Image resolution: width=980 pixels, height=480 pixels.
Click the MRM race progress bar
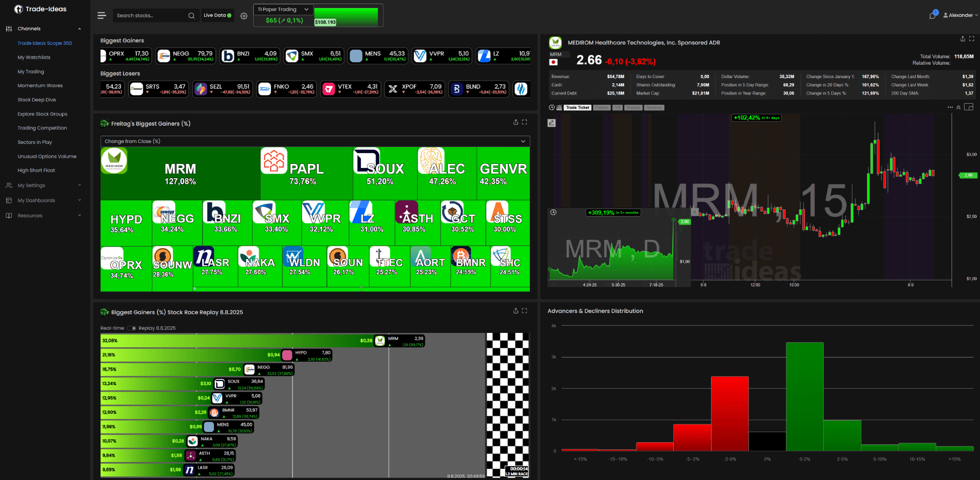coord(237,341)
